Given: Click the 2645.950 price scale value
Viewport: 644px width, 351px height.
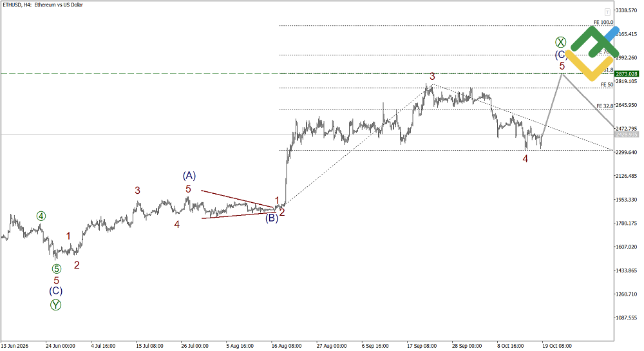Looking at the screenshot, I should [627, 105].
